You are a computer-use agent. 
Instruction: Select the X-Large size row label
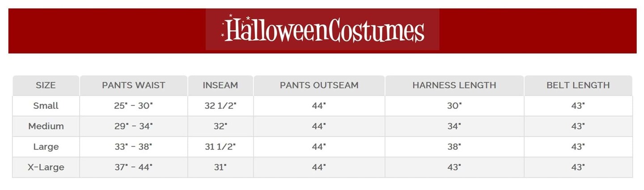coord(46,167)
